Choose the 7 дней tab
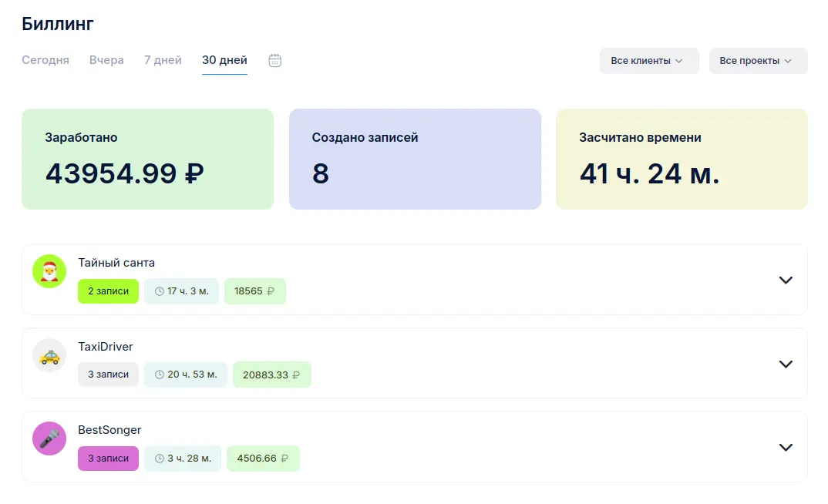The image size is (828, 504). tap(163, 60)
